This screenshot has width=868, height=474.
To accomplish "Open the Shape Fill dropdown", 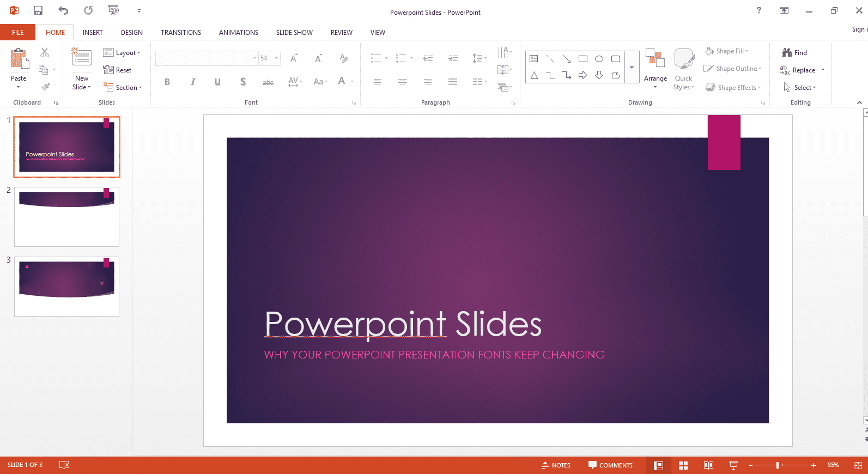I will point(727,51).
